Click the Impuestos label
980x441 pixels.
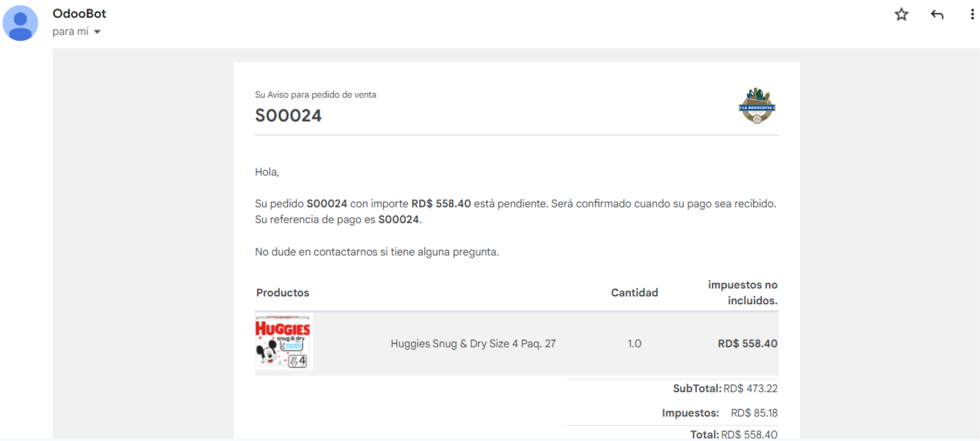tap(690, 413)
